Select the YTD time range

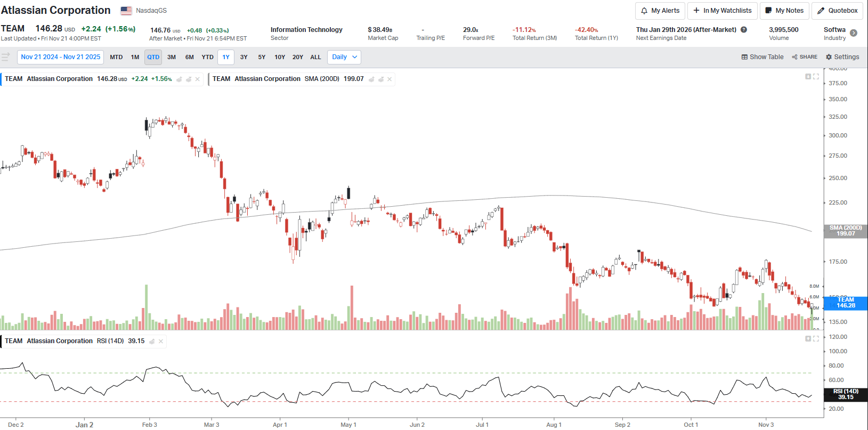[x=208, y=57]
